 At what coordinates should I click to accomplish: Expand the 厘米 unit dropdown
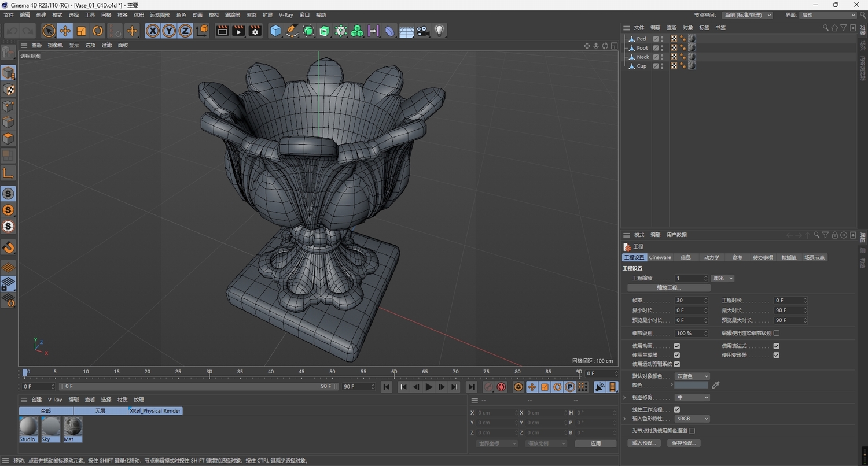(x=723, y=278)
